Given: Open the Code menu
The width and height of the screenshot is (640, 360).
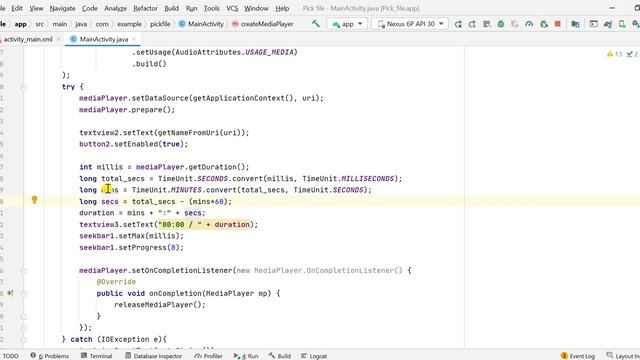Looking at the screenshot, I should (x=90, y=8).
